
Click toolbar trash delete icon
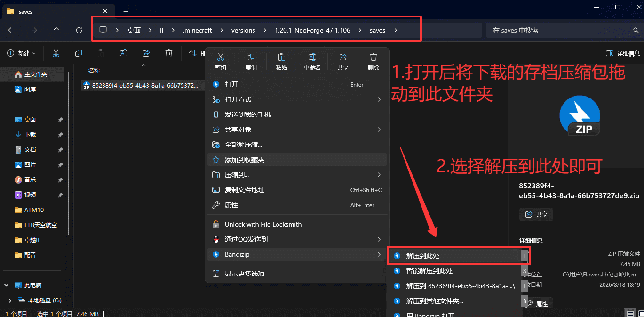pyautogui.click(x=169, y=53)
